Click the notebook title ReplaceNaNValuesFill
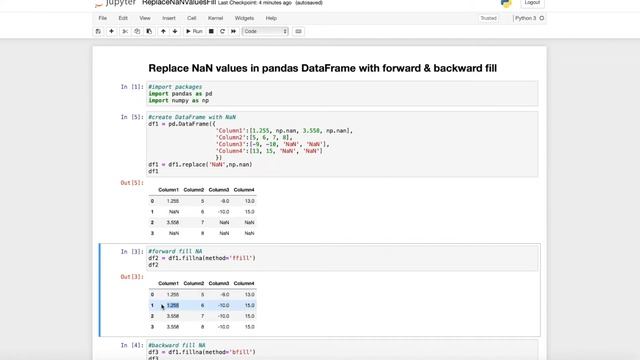This screenshot has height=360, width=640. (x=179, y=3)
